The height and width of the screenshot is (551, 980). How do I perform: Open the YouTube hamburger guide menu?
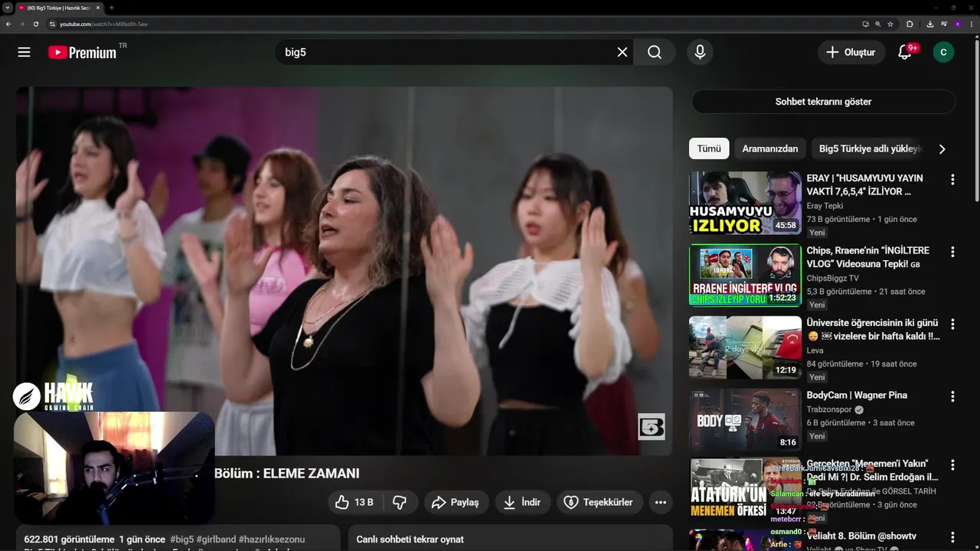coord(24,52)
